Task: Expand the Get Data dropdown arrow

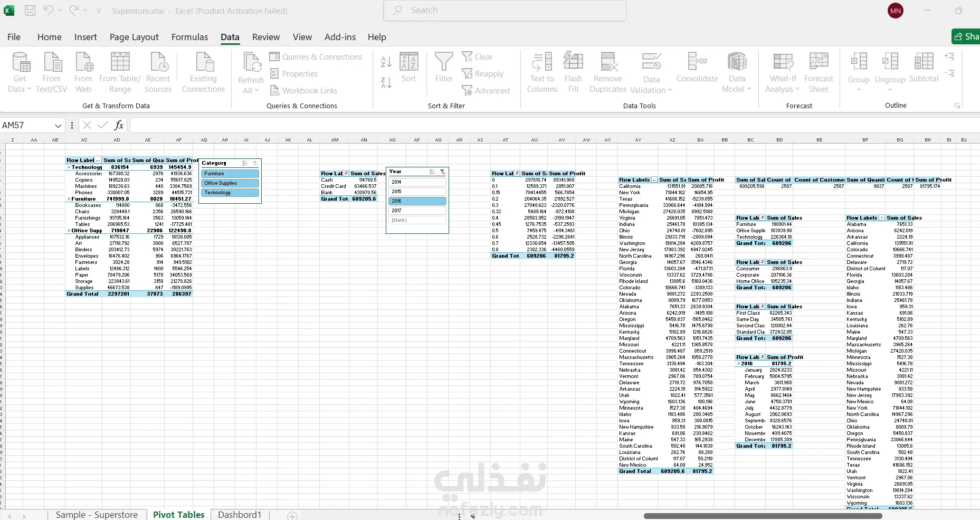Action: [29, 89]
